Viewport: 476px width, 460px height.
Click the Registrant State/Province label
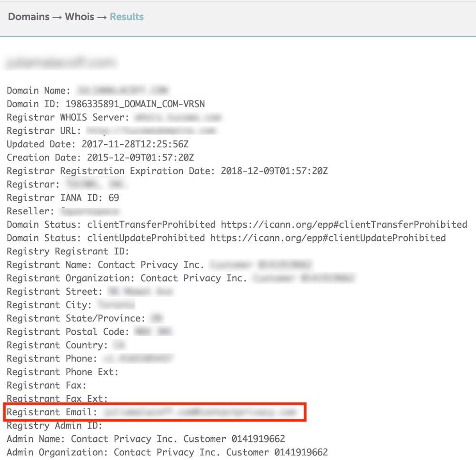click(x=76, y=318)
